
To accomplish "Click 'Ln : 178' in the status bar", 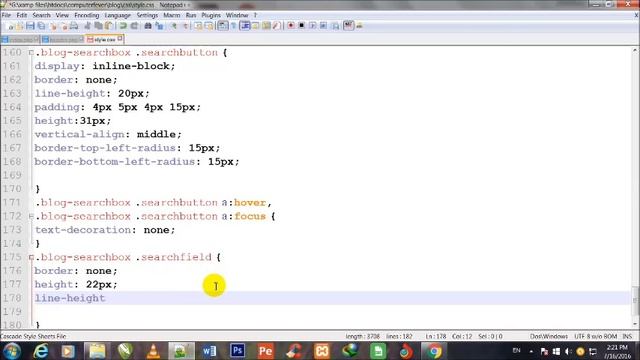I will [x=436, y=336].
